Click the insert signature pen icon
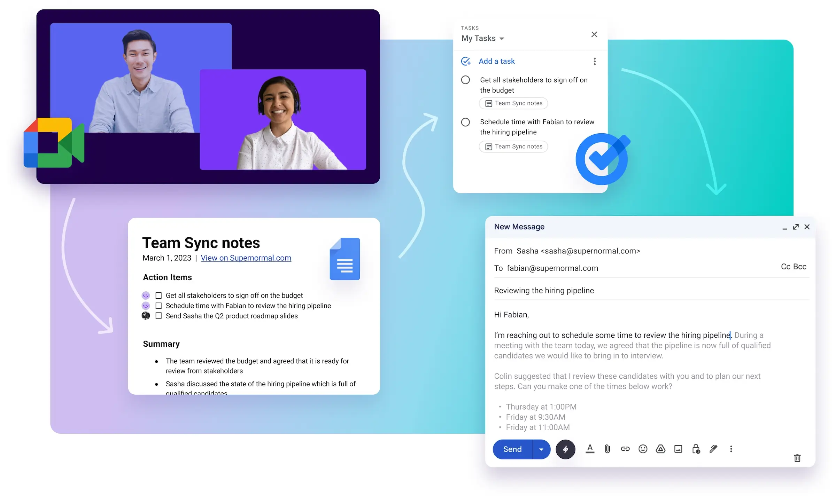Image resolution: width=836 pixels, height=504 pixels. (713, 449)
